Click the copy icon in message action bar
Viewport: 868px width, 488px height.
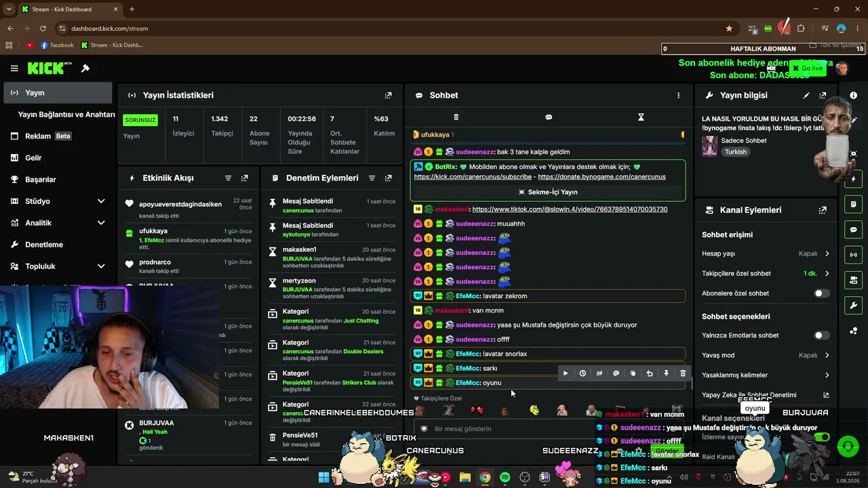point(633,373)
